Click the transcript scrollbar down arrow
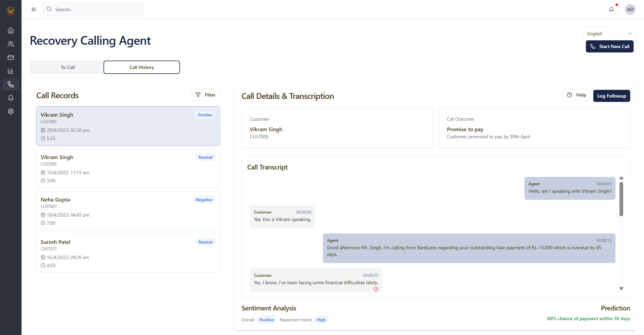644x335 pixels. [621, 289]
